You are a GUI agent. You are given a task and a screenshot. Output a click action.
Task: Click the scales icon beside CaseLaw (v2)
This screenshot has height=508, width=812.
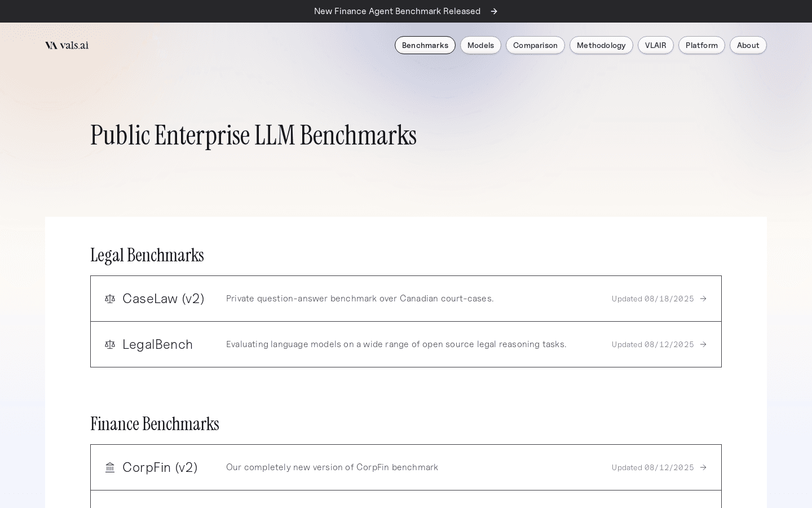[x=110, y=299]
